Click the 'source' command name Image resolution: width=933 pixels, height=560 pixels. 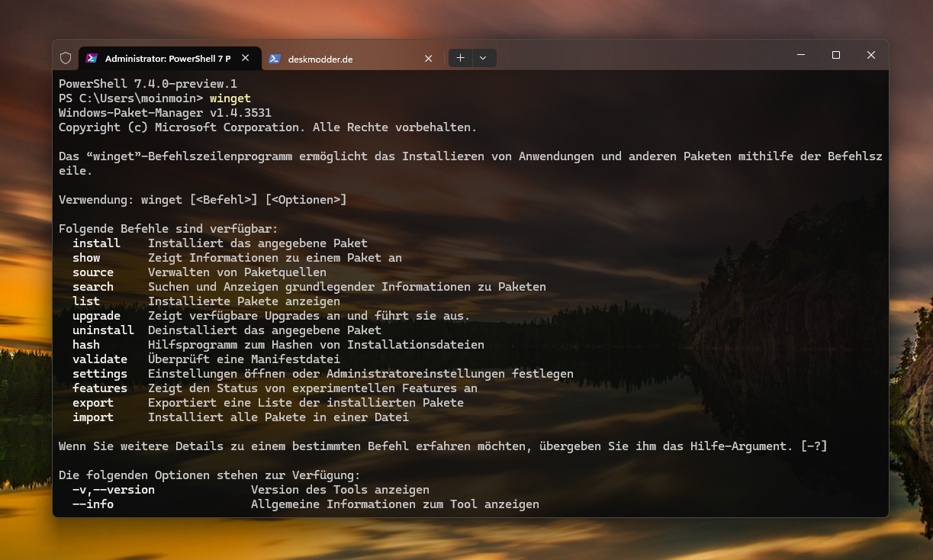click(x=93, y=272)
